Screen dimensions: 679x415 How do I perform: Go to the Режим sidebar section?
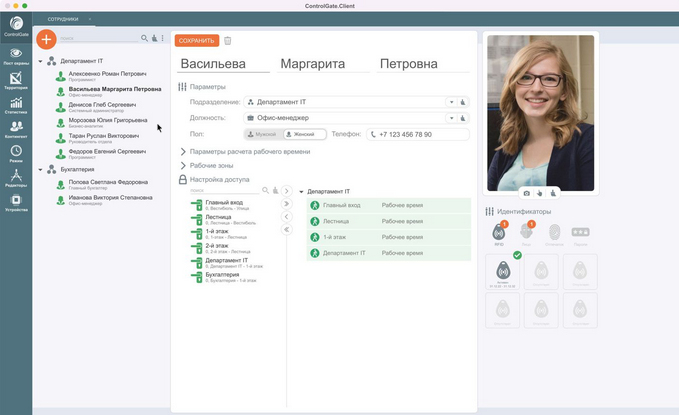click(15, 153)
